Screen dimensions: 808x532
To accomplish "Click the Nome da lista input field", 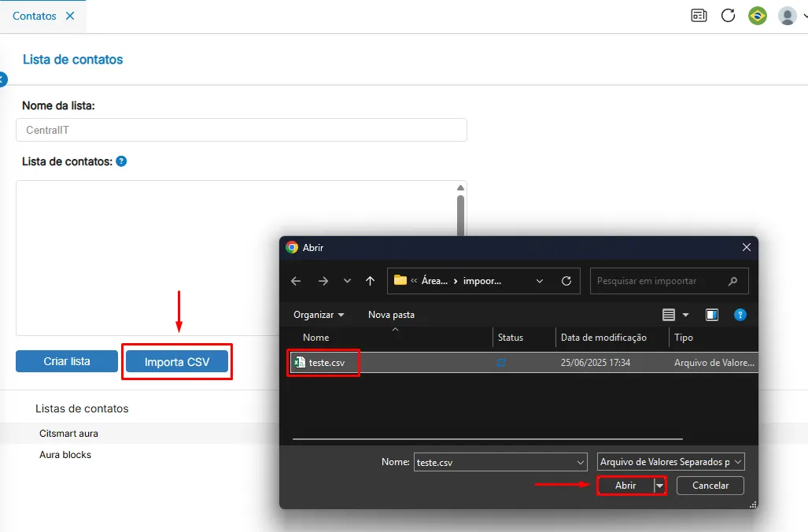I will (242, 130).
